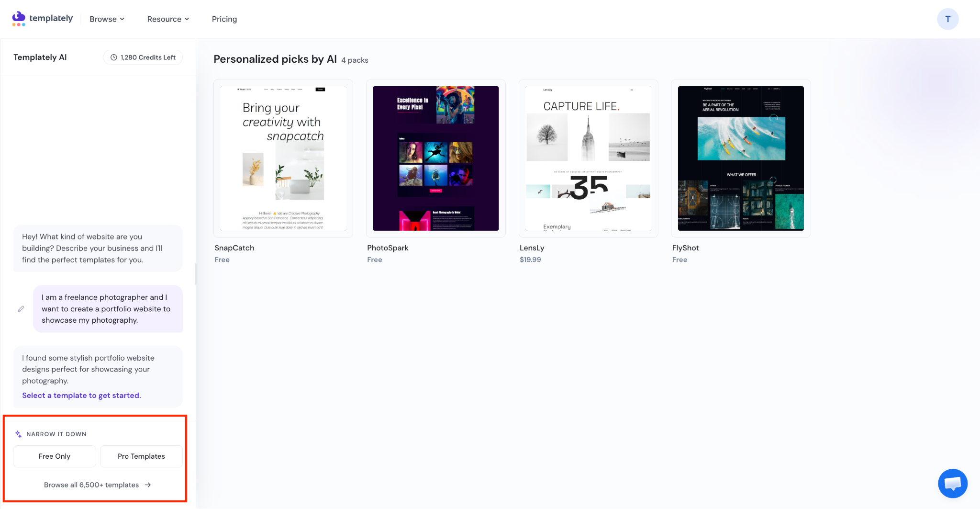
Task: Open the user profile avatar T
Action: coord(947,19)
